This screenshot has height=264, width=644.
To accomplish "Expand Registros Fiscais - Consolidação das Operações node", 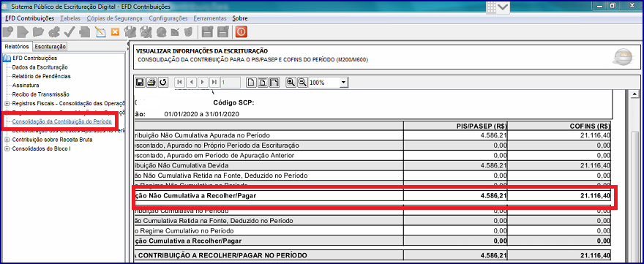I will (x=7, y=103).
